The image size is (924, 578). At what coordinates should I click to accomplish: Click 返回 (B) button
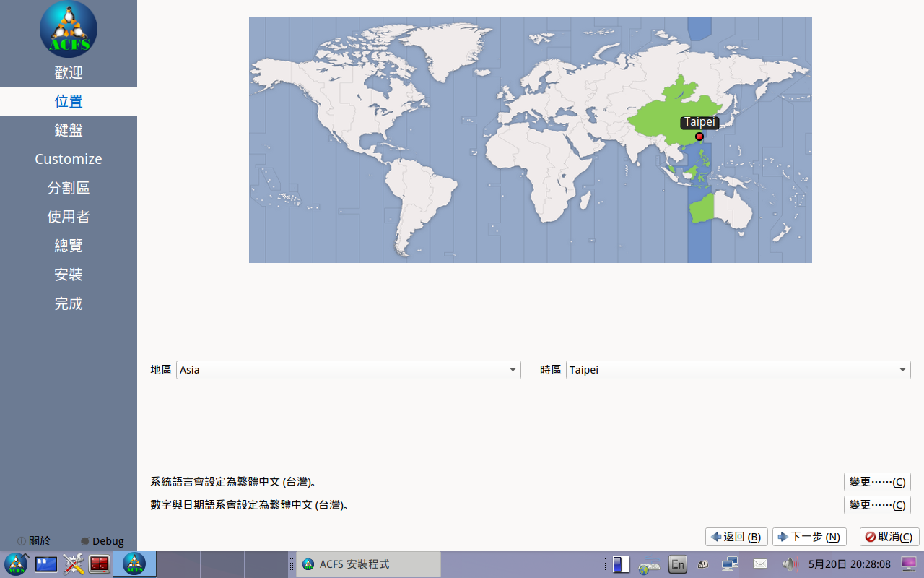pyautogui.click(x=736, y=537)
